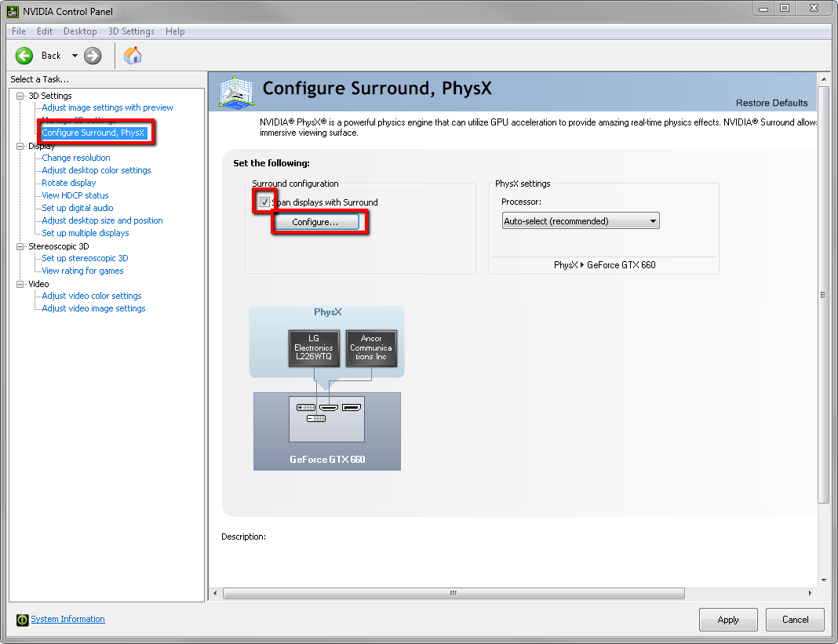838x644 pixels.
Task: Minimize the NVIDIA Control Panel window
Action: 763,9
